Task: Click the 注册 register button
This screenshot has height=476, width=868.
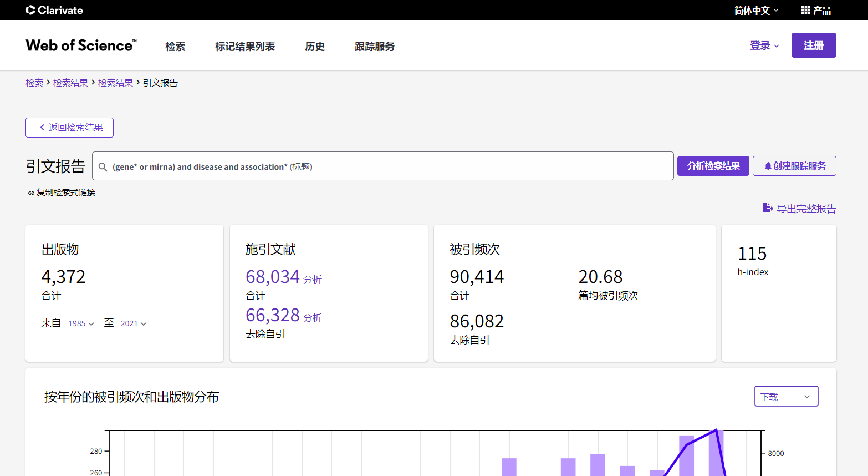Action: pyautogui.click(x=814, y=45)
